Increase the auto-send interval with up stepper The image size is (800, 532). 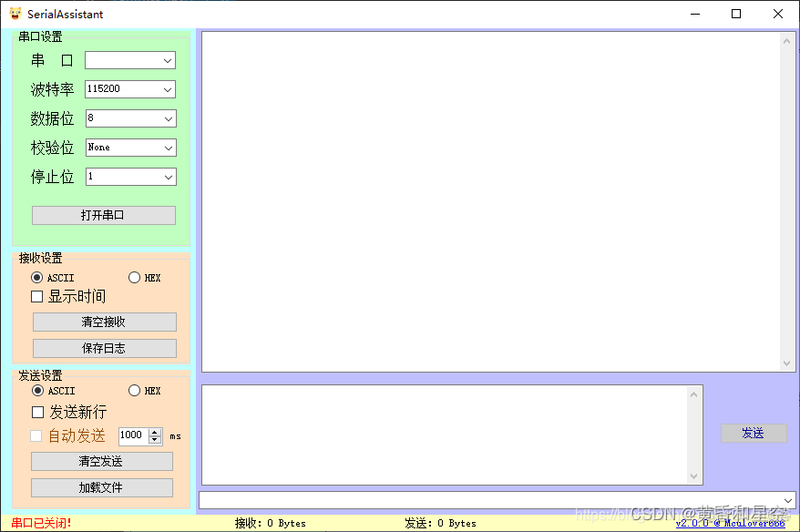[154, 432]
